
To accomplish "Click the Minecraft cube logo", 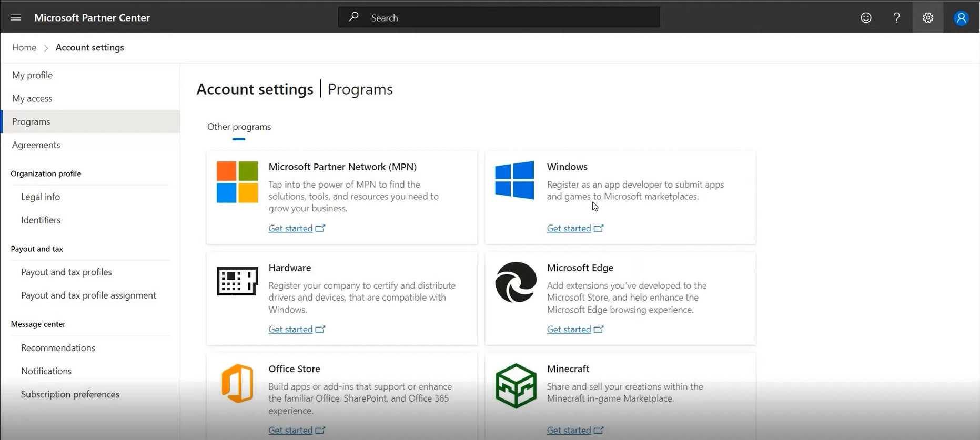I will pos(516,386).
